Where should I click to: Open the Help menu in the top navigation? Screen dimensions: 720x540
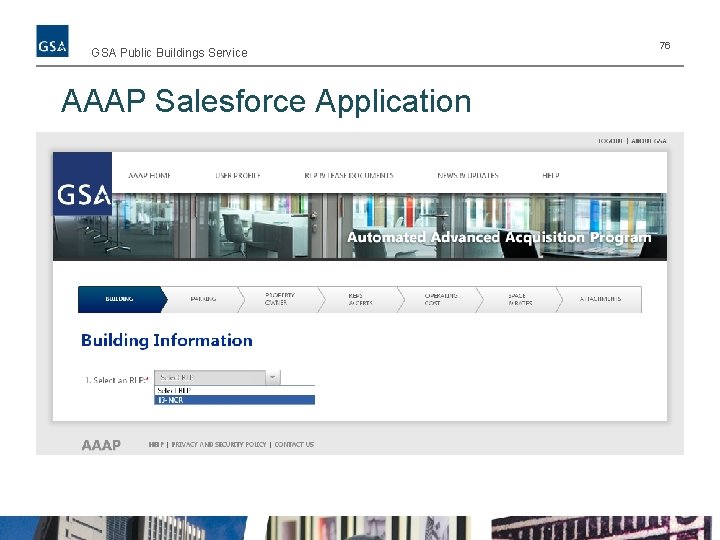click(551, 175)
